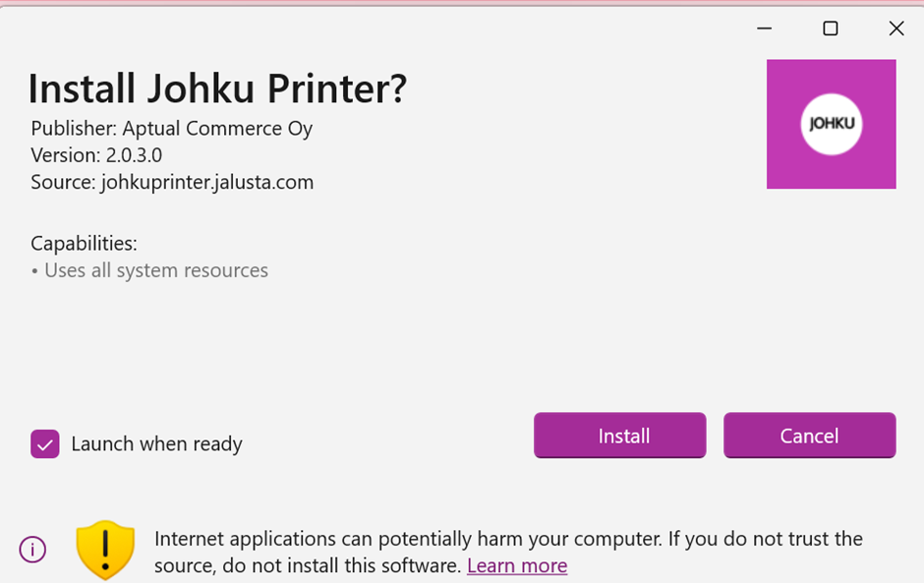
Task: Click the Install Johku Printer? heading
Action: (x=217, y=88)
